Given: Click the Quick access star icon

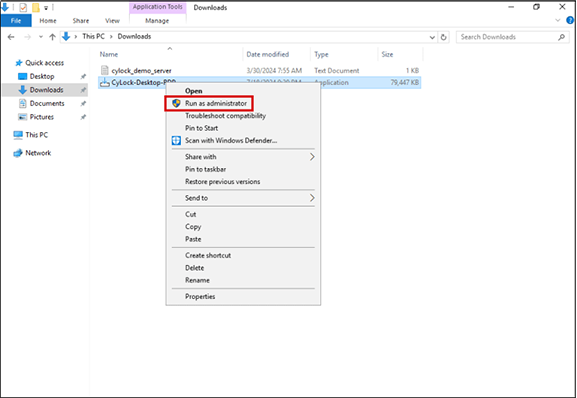Looking at the screenshot, I should point(19,63).
